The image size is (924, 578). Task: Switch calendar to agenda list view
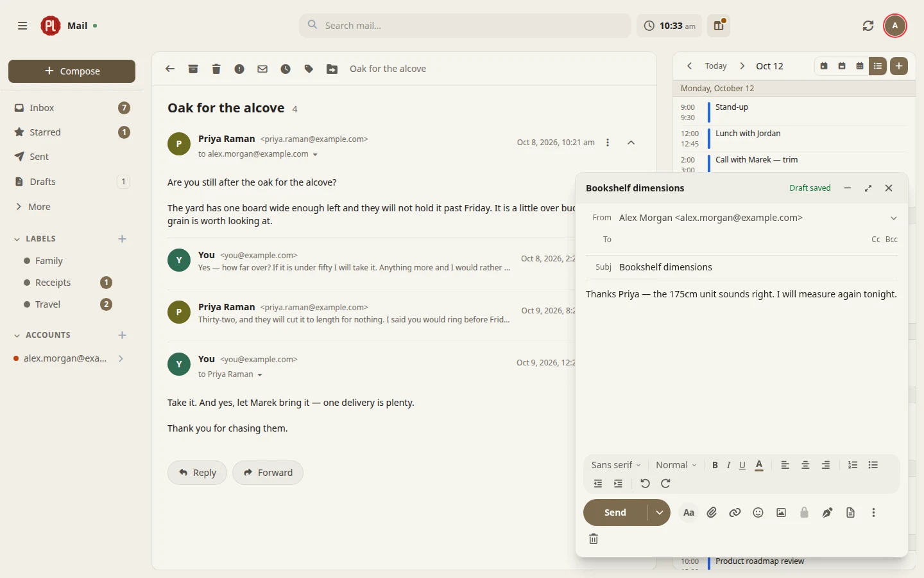coord(878,66)
